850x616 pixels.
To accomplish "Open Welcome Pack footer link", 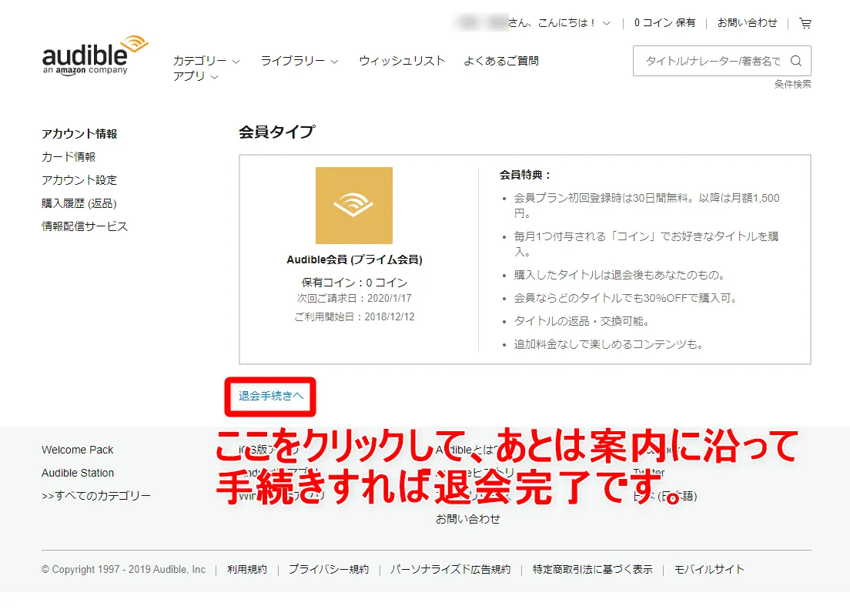I will coord(78,450).
